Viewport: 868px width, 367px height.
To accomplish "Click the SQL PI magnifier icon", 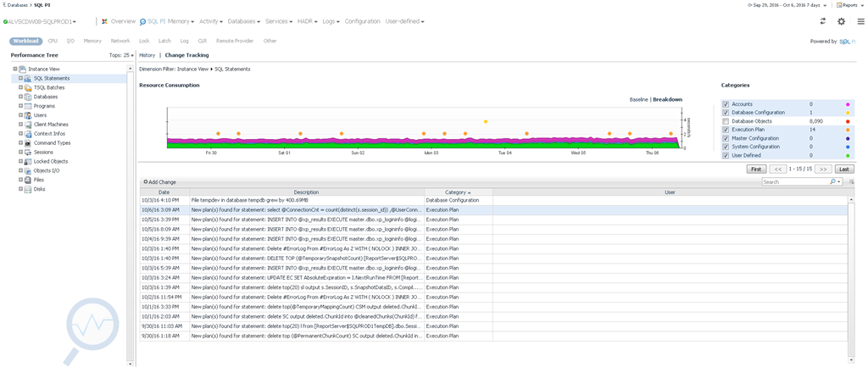I will [142, 21].
